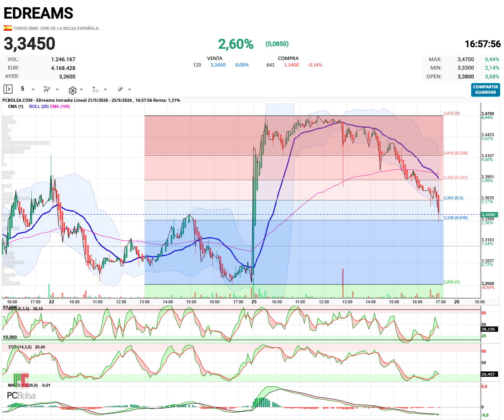Click the VENTA volume 129
Screen dimensions: 504x420
point(197,65)
